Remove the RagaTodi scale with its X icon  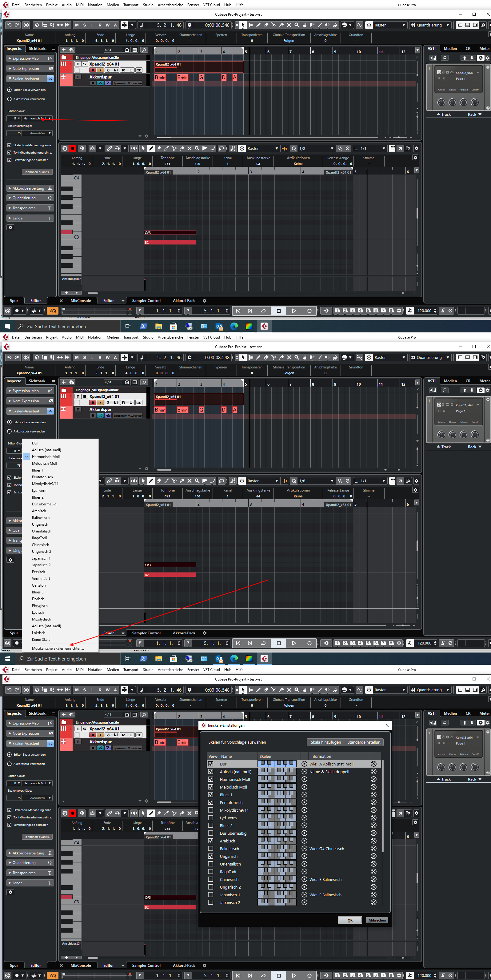tap(373, 872)
